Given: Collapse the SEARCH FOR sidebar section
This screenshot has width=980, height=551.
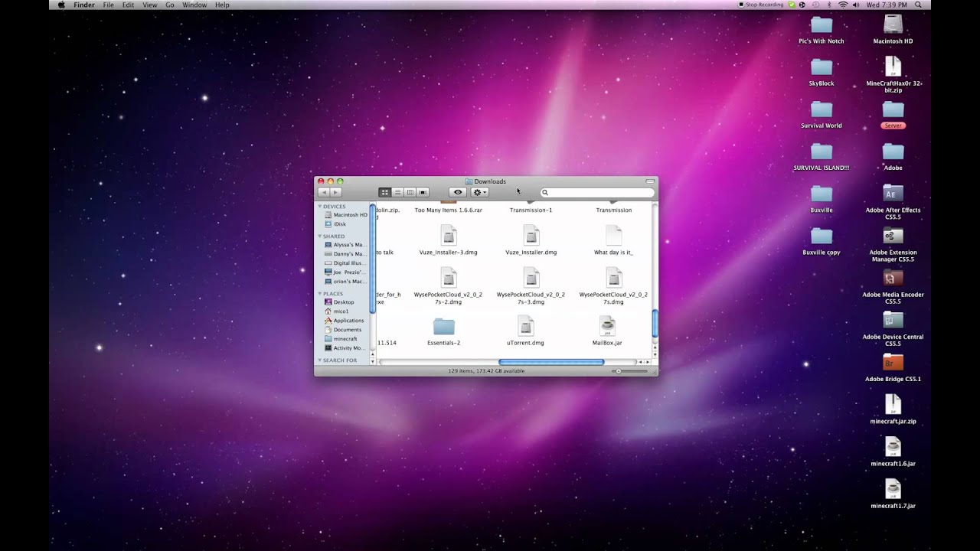Looking at the screenshot, I should coord(320,360).
